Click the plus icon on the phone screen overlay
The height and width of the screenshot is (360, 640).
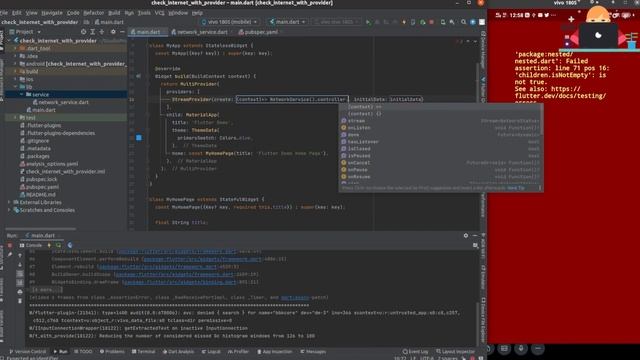pos(571,19)
